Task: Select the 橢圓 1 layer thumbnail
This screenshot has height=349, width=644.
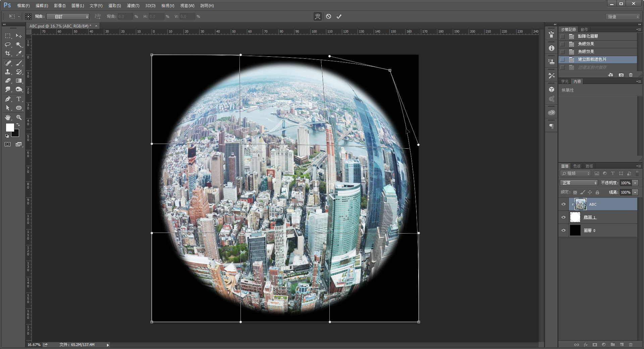Action: tap(575, 217)
